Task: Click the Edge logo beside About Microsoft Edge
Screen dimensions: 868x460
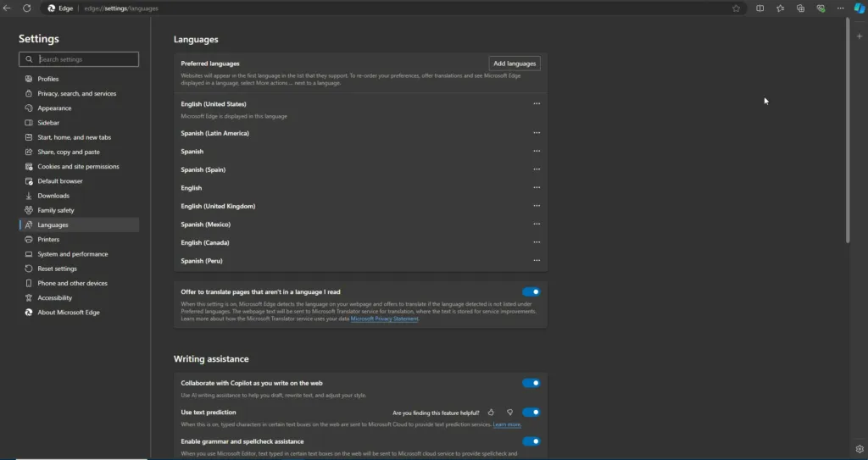Action: (x=29, y=313)
